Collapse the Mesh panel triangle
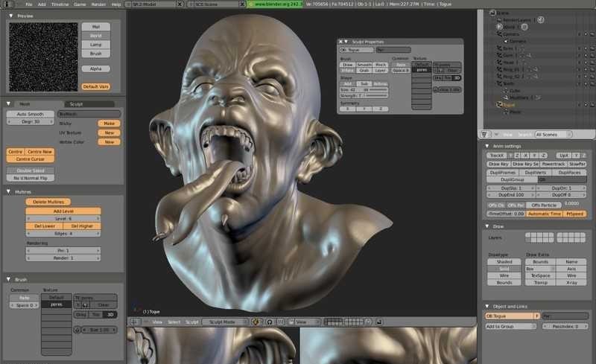596x364 pixels. 8,103
